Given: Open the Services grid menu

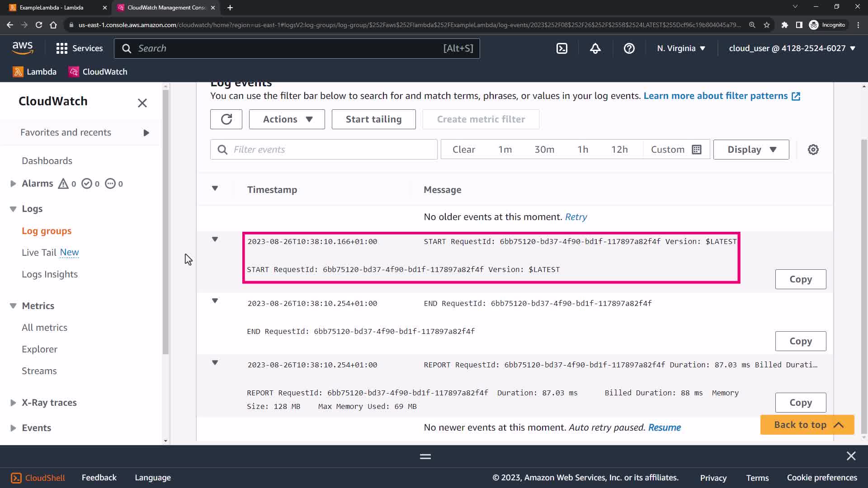Looking at the screenshot, I should point(79,48).
